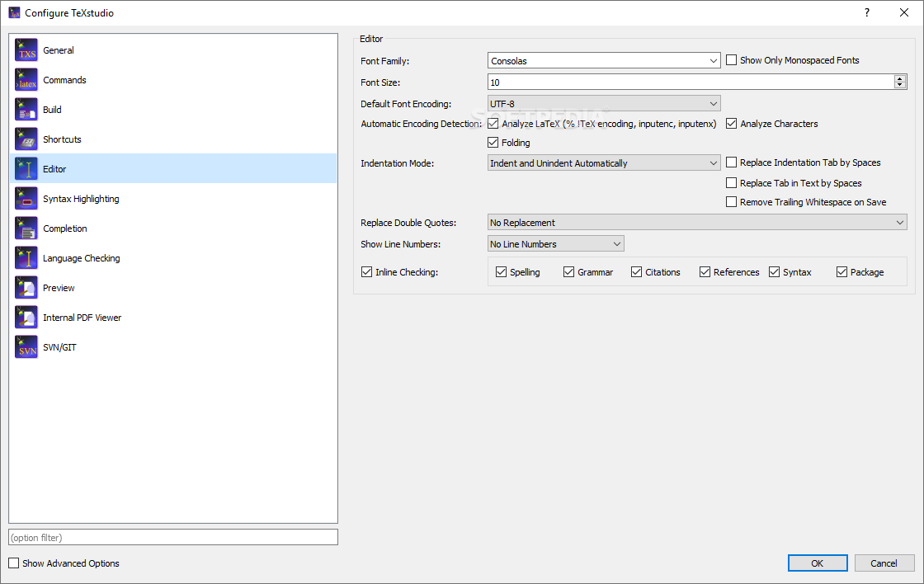Switch to the Shortcuts settings page
924x584 pixels.
[173, 139]
